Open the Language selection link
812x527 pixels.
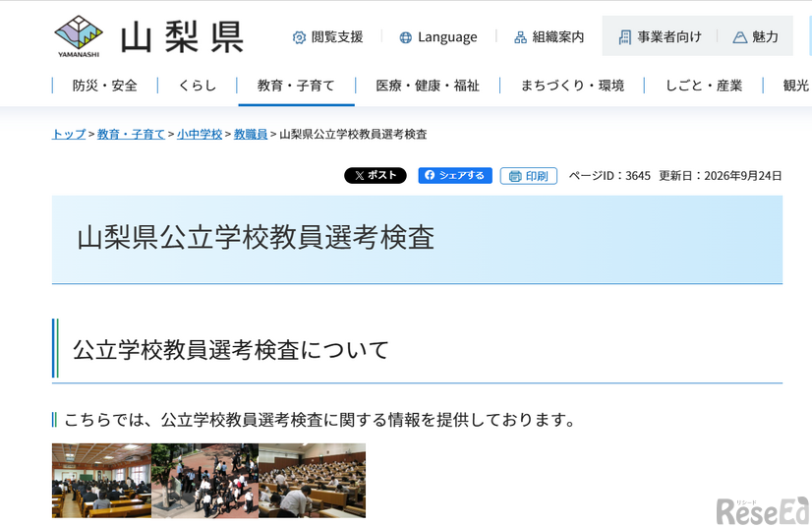point(438,37)
